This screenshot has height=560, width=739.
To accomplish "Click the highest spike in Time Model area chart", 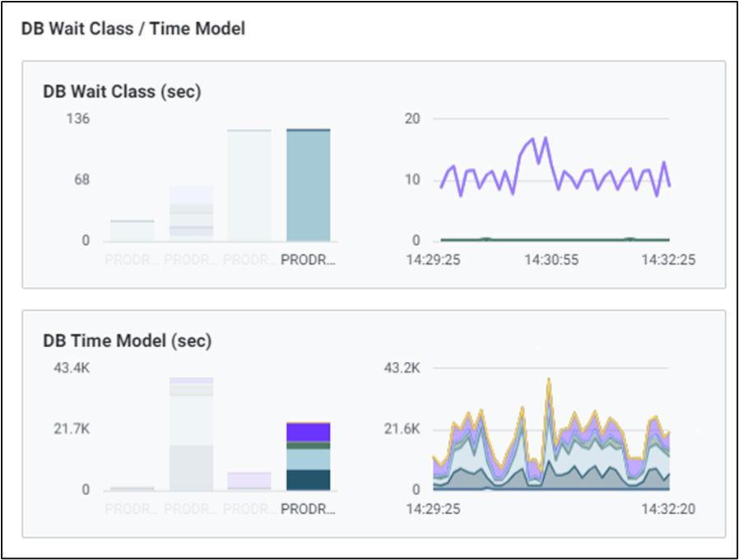I will (x=548, y=381).
